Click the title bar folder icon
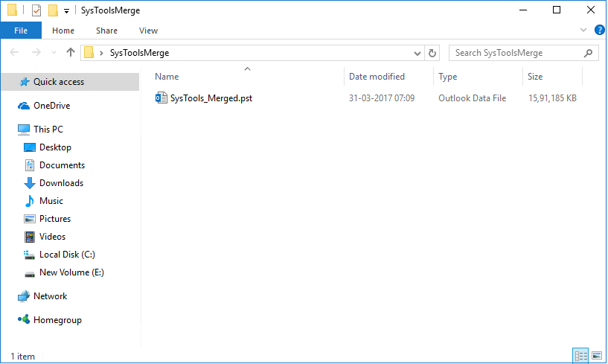The height and width of the screenshot is (364, 608). (12, 10)
